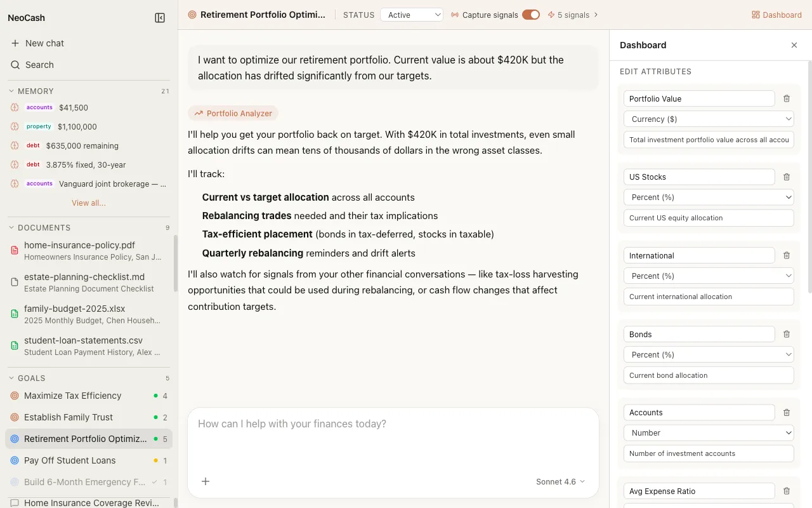Screen dimensions: 812x508
Task: Click the View all memories link
Action: 88,203
